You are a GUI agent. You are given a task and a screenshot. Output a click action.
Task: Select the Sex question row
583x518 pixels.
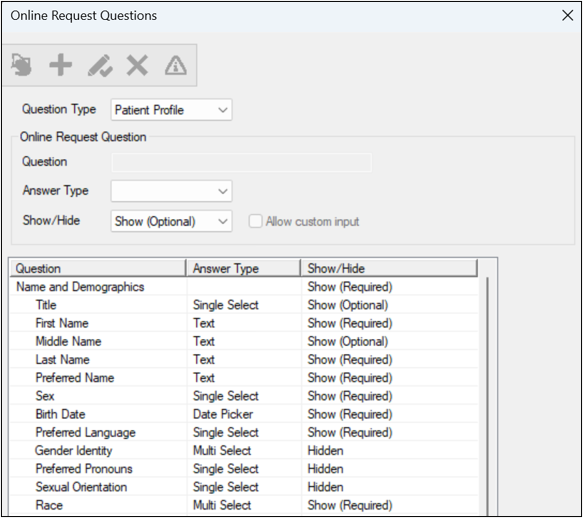(244, 396)
